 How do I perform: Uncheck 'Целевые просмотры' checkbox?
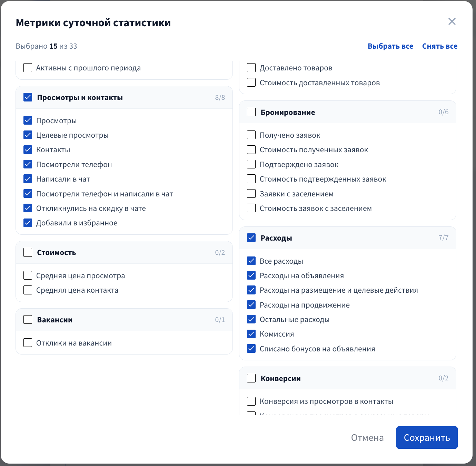pos(28,135)
